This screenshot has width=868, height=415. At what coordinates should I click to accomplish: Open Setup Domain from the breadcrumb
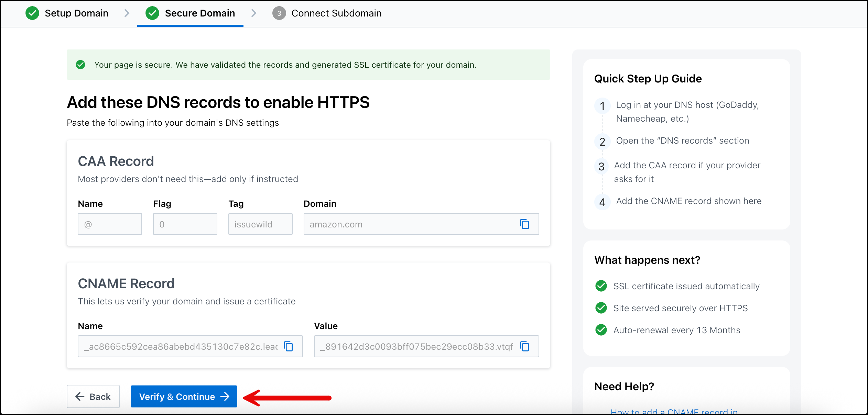coord(76,13)
